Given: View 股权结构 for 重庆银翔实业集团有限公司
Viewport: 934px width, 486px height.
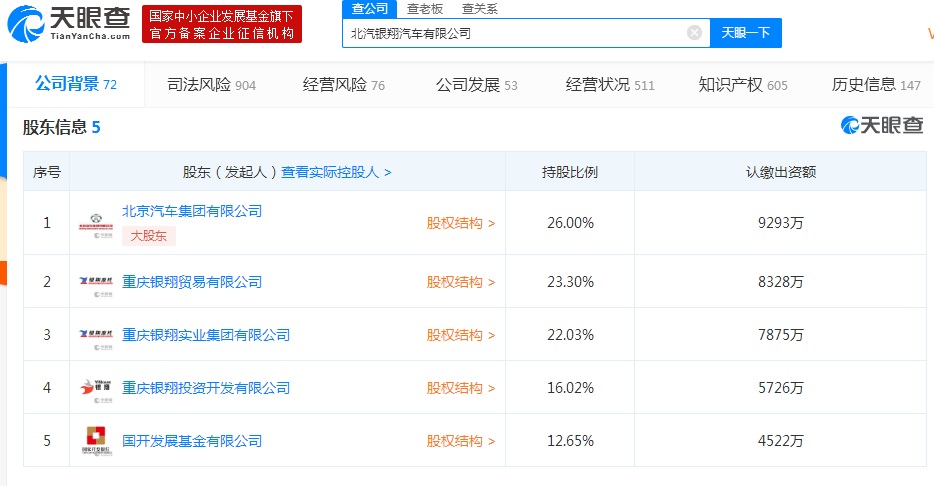Looking at the screenshot, I should (x=460, y=335).
